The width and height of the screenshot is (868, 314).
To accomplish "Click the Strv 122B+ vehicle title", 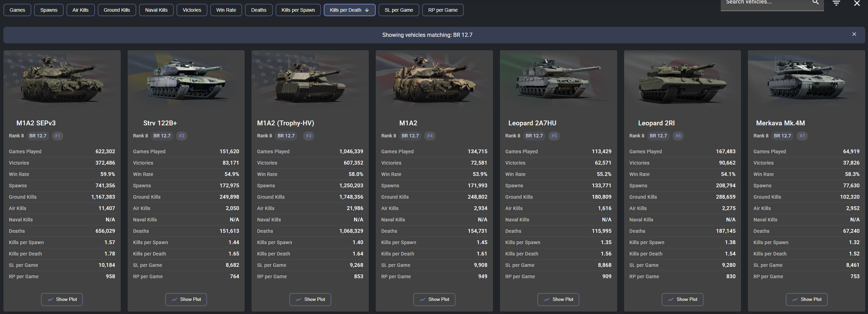I will pos(160,123).
